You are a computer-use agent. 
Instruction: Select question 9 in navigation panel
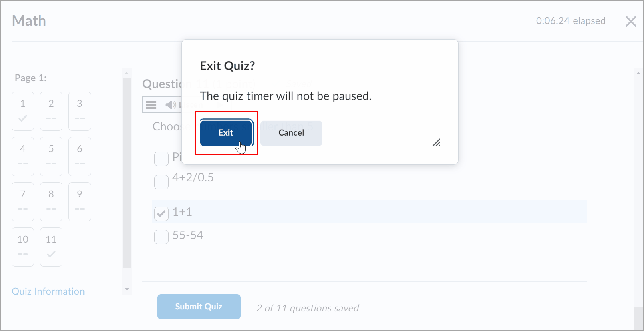click(80, 201)
